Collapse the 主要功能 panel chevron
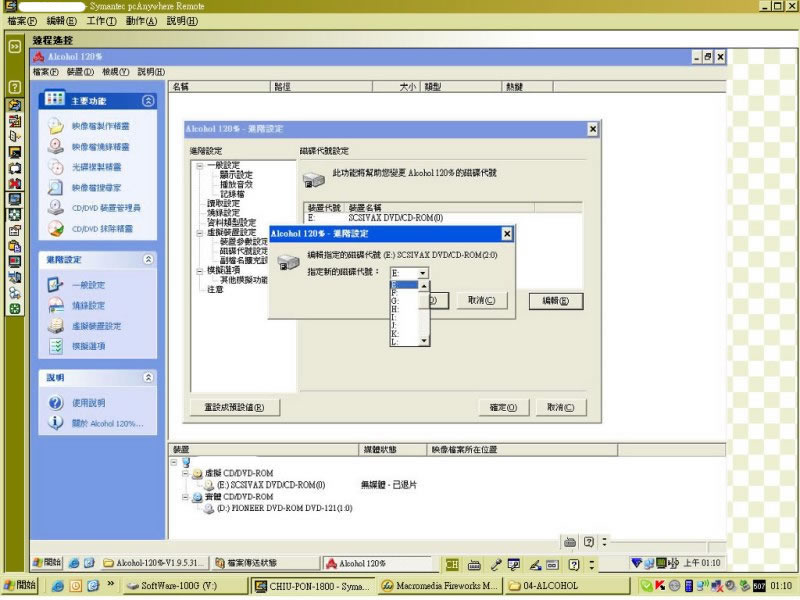 coord(148,101)
